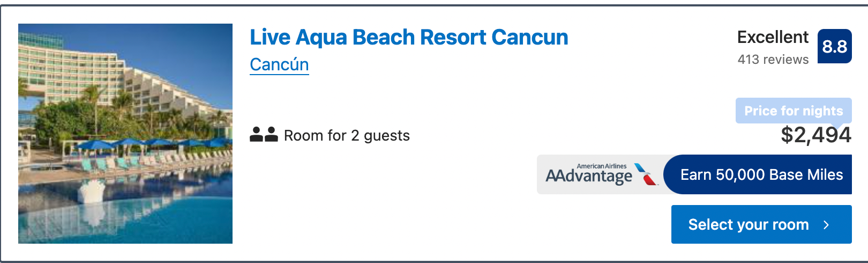This screenshot has height=263, width=868.
Task: Click the Room for 2 guests text
Action: (347, 135)
